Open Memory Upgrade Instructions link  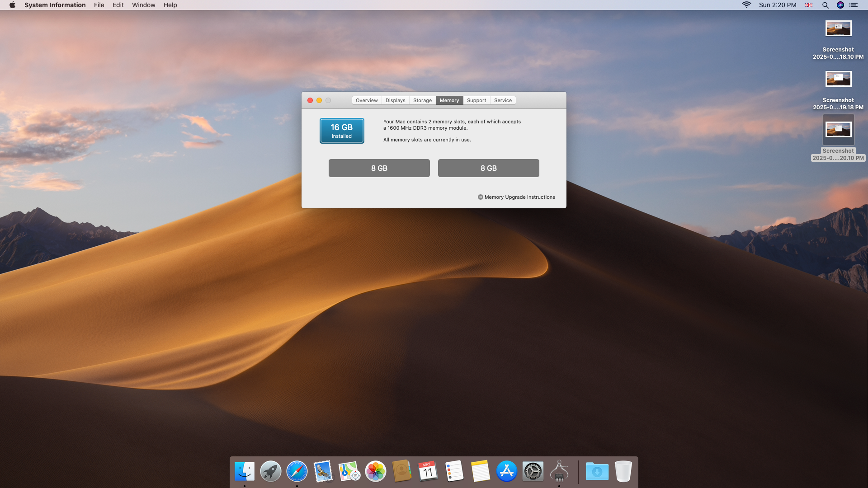[520, 197]
